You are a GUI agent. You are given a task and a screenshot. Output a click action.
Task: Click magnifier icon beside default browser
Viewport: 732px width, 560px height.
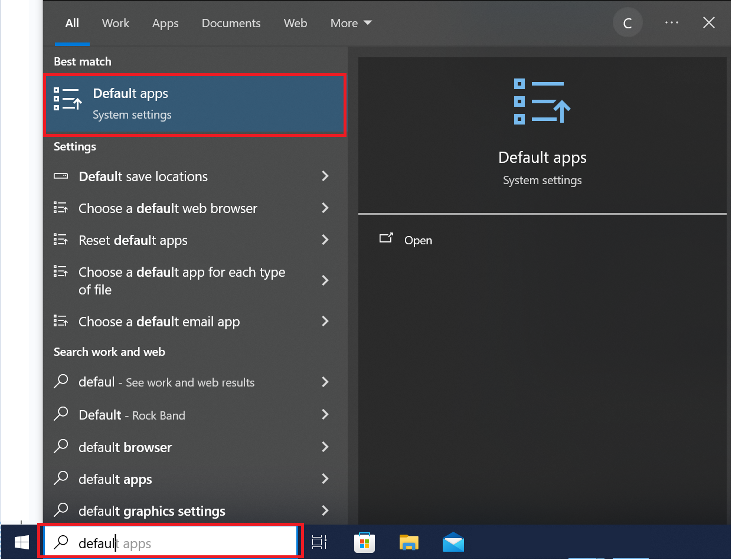click(61, 446)
